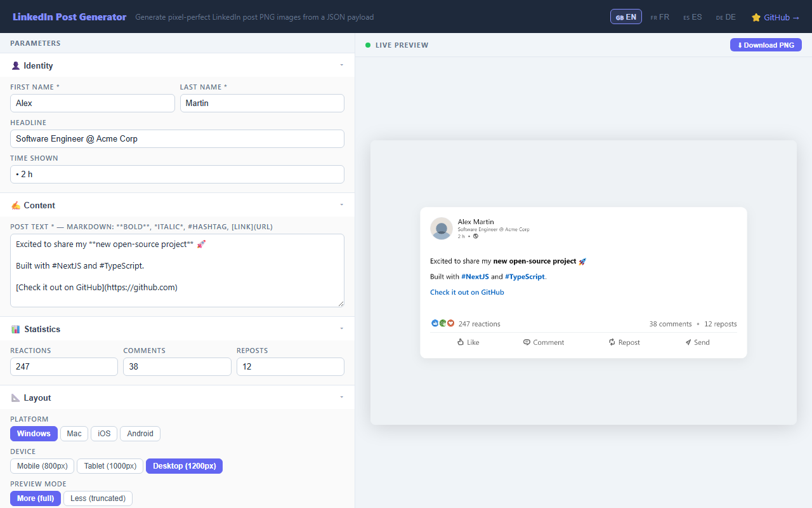
Task: Click the Like thumbs-up icon in preview
Action: pyautogui.click(x=461, y=342)
